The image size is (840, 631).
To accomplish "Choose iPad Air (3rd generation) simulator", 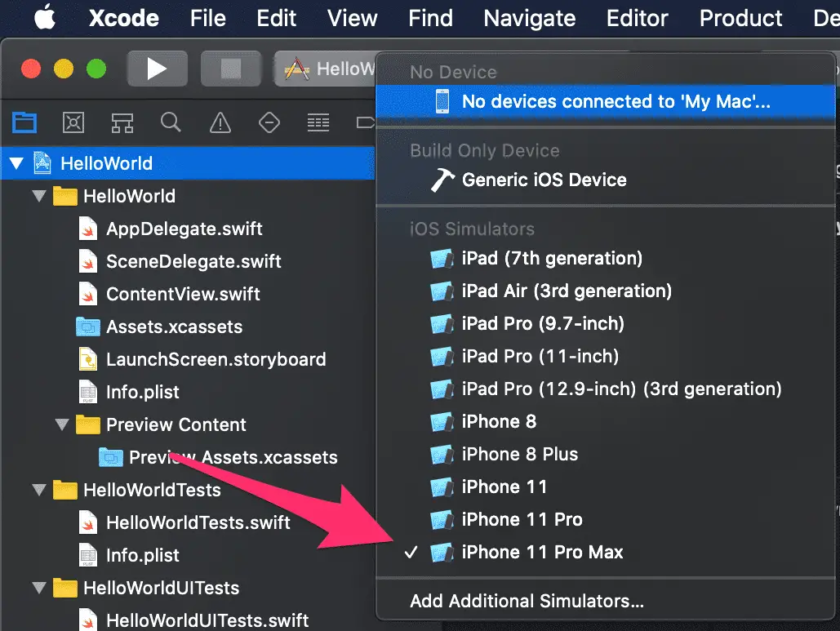I will (606, 291).
